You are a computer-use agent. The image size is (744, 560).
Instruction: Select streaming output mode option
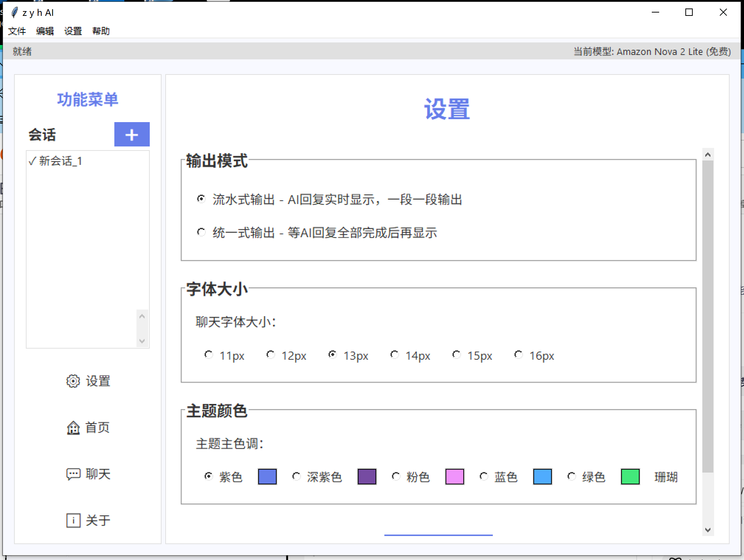point(201,199)
